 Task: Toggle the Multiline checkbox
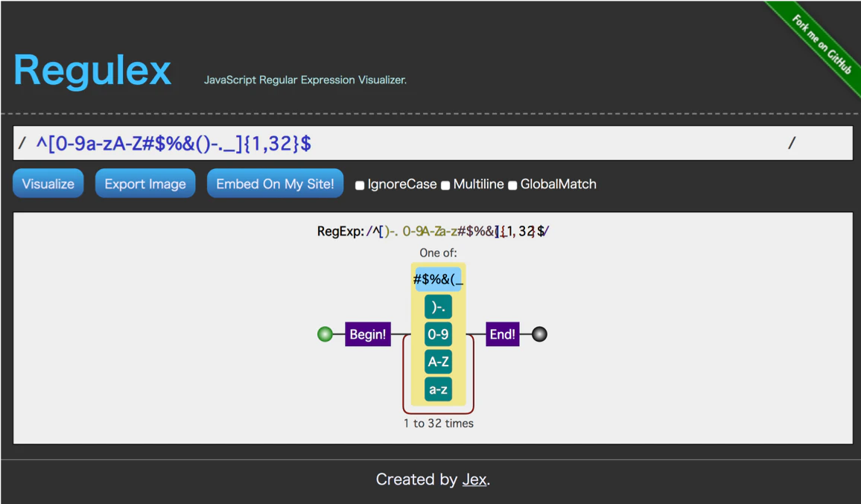click(445, 185)
